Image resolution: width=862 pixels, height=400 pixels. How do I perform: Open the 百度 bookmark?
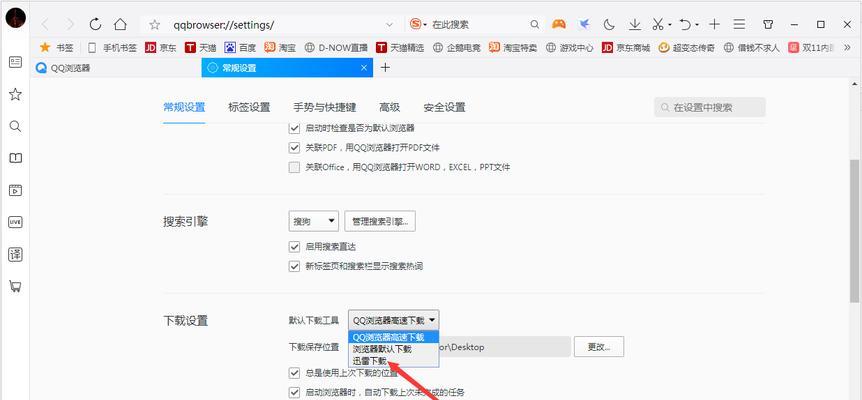(x=240, y=48)
